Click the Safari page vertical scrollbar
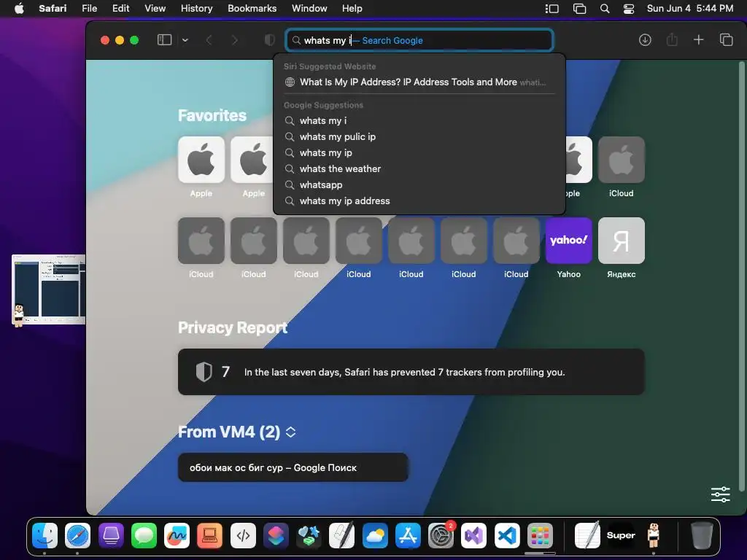This screenshot has width=747, height=560. point(741,276)
